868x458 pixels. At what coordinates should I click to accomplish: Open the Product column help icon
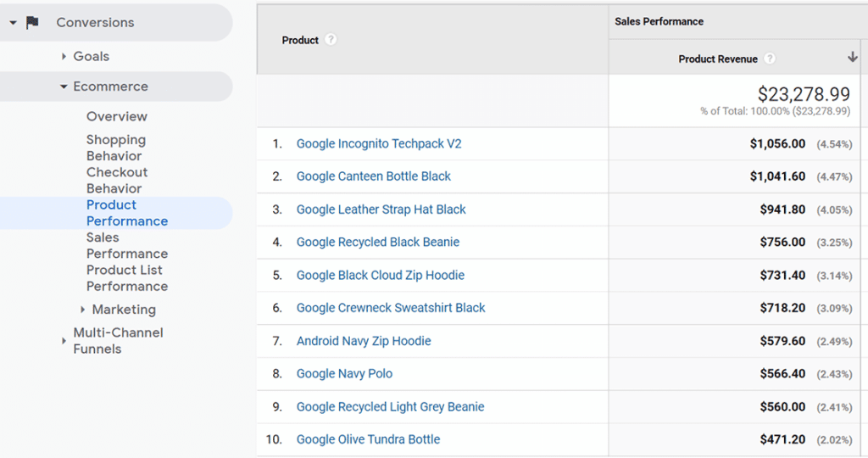point(331,39)
